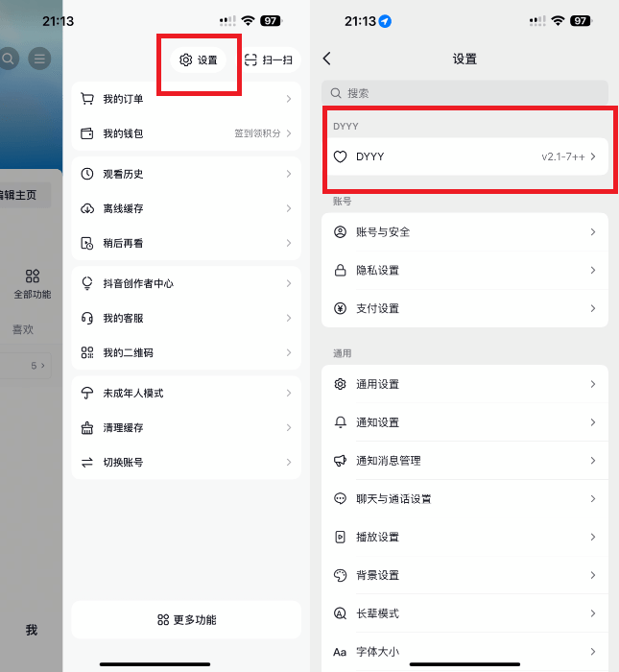Click the shopping cart icon for 我的订单

click(87, 99)
